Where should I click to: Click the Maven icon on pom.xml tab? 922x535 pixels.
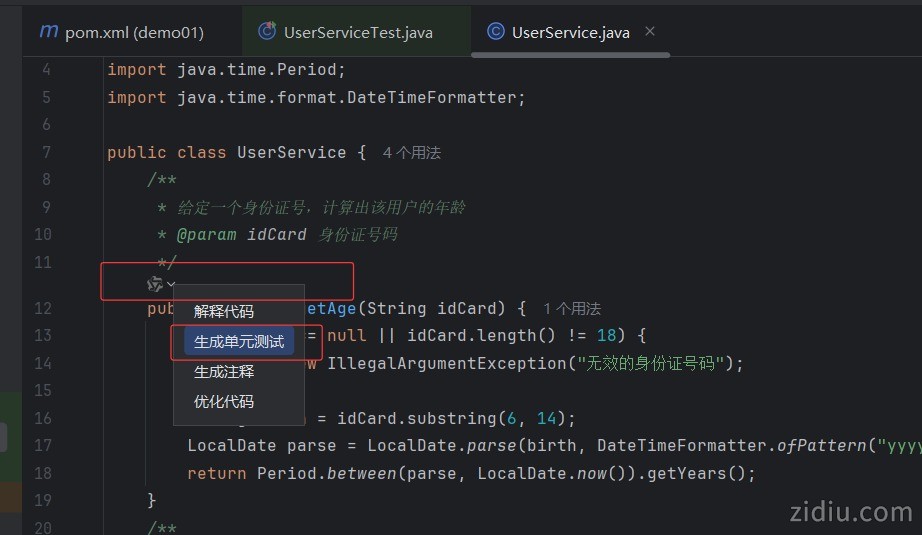(x=49, y=32)
